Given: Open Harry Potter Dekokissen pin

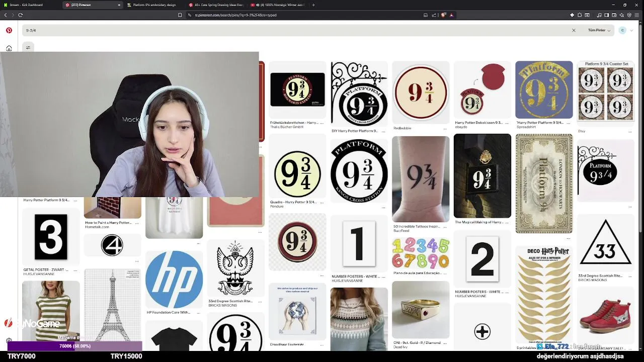Looking at the screenshot, I should pos(482,89).
